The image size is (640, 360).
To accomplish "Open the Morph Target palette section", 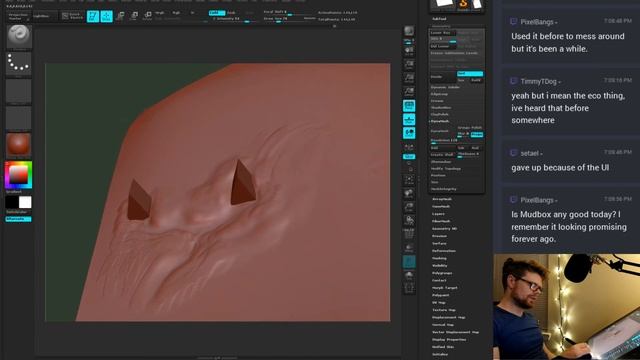I will 445,288.
